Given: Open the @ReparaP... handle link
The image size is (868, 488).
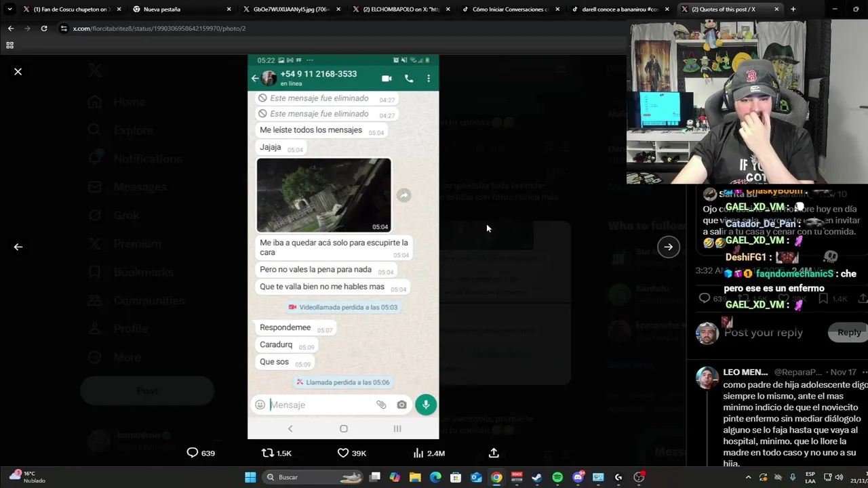Looking at the screenshot, I should tap(798, 372).
